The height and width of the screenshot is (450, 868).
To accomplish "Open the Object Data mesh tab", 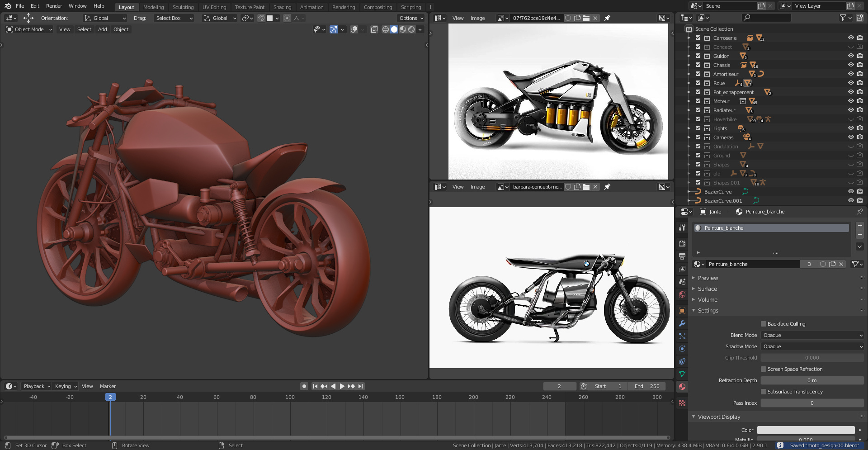I will [x=682, y=374].
